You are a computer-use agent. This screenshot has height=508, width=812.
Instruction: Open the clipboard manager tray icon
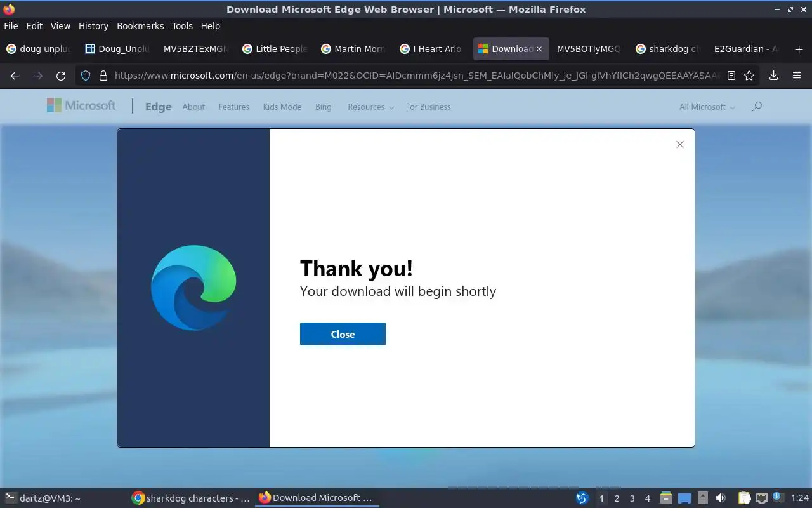tap(744, 498)
